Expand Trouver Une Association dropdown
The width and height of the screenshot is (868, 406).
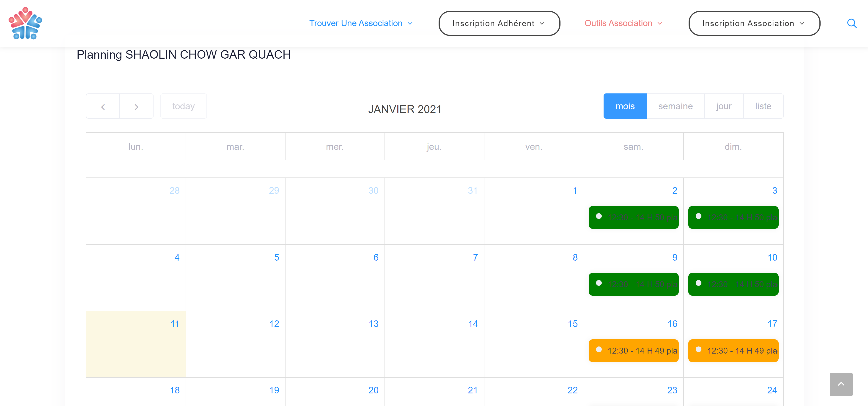click(x=360, y=23)
